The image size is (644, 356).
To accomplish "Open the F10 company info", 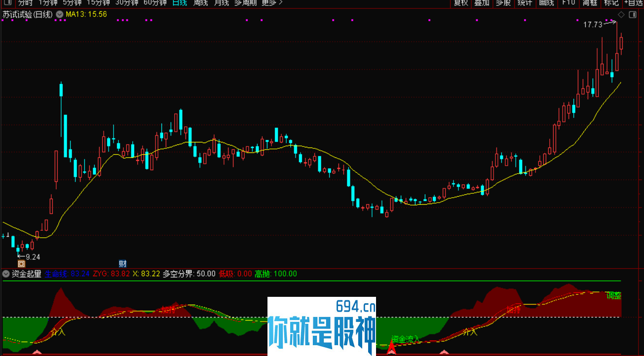I will click(x=568, y=2).
